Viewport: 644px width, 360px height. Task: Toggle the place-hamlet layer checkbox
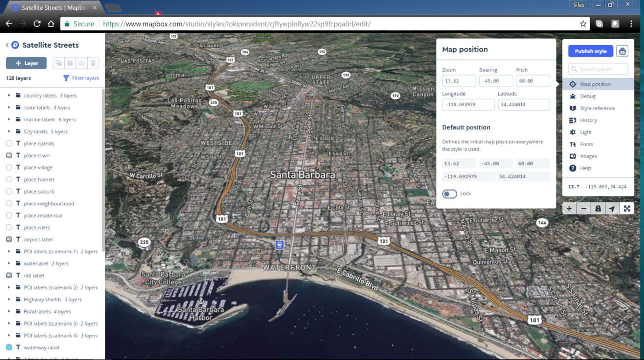(9, 179)
